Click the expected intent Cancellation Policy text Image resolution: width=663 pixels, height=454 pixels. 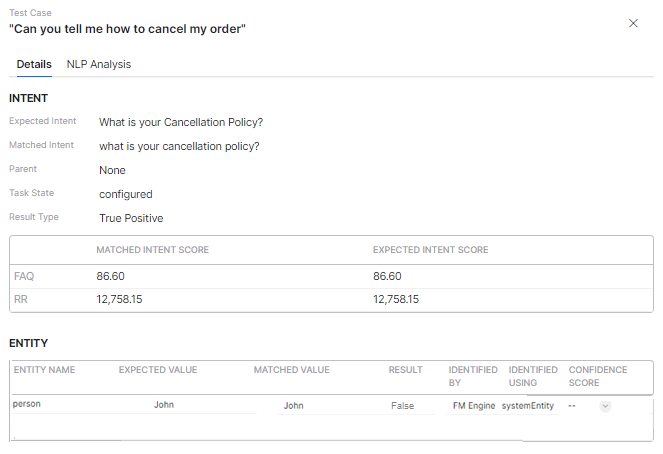pos(180,122)
